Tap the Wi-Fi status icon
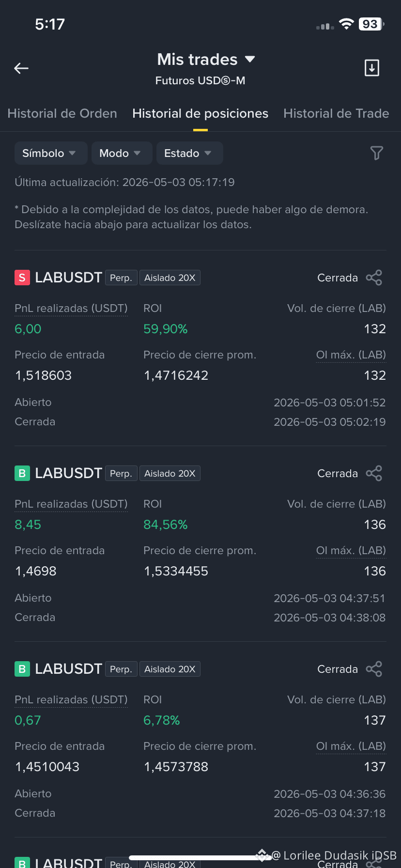Screen dimensions: 401x868 (x=346, y=24)
